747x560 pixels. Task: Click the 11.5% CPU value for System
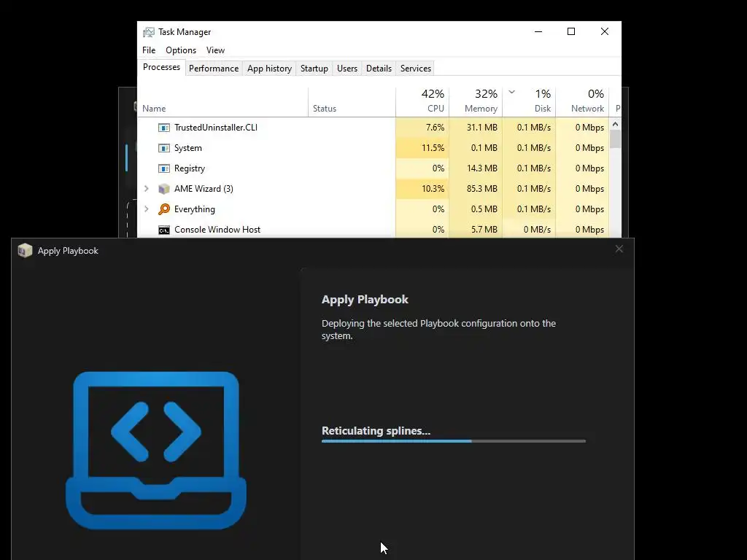coord(433,148)
